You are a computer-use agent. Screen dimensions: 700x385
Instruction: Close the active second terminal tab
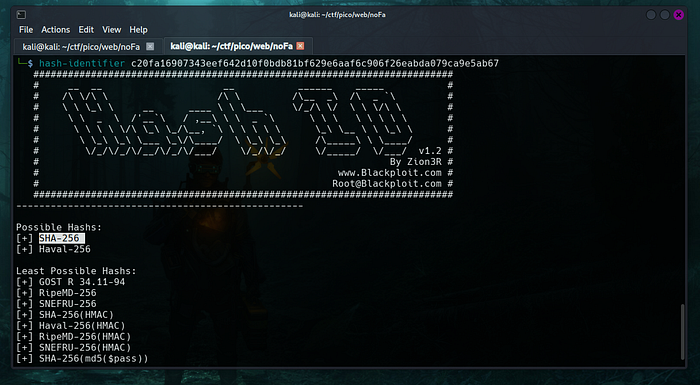coord(300,46)
